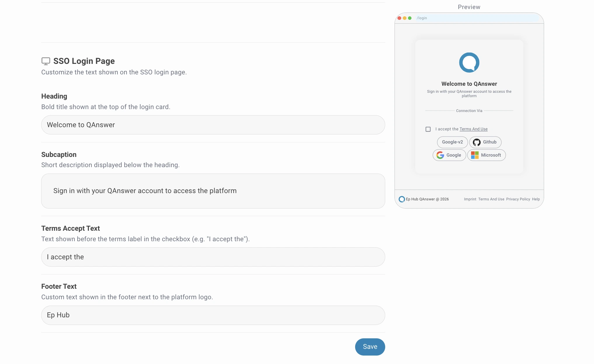Click the Microsoft login button in preview
594x364 pixels.
tap(487, 155)
